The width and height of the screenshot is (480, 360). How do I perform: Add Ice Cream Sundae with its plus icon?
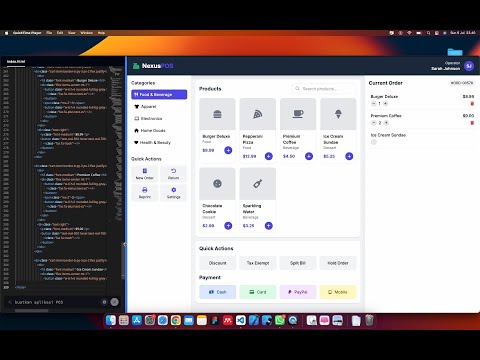(349, 156)
